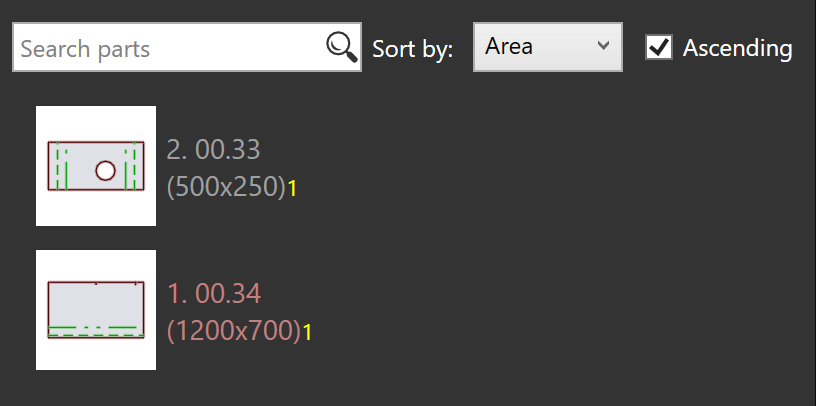Click part name 2. 00.33
This screenshot has width=816, height=406.
coord(213,150)
